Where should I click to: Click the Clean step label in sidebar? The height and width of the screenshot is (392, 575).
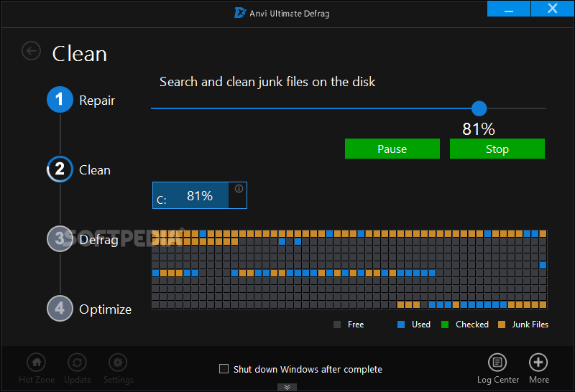(x=95, y=170)
